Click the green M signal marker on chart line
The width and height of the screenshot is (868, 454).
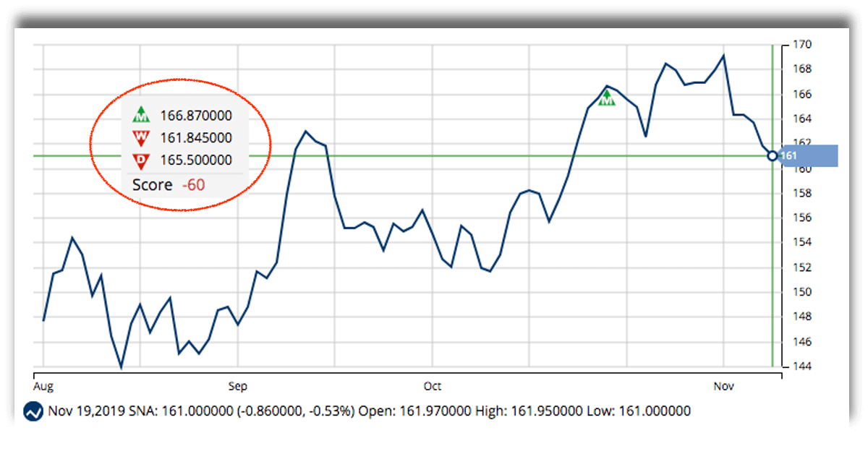pos(607,98)
